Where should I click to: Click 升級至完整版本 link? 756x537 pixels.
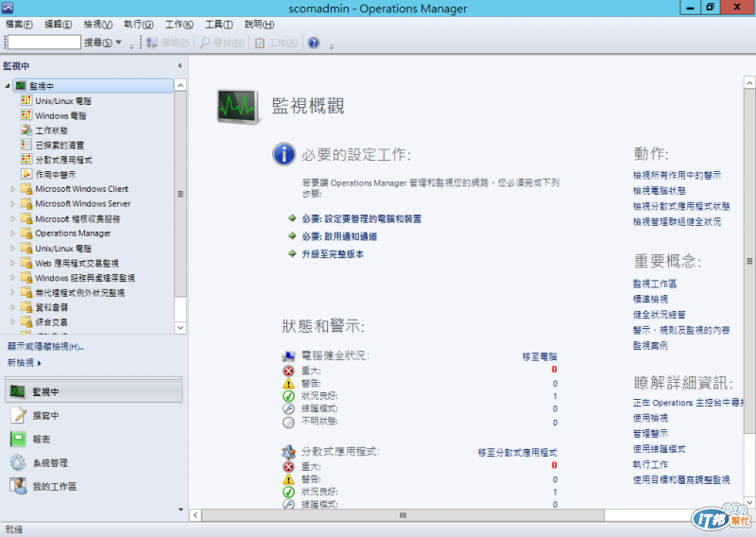(x=333, y=254)
